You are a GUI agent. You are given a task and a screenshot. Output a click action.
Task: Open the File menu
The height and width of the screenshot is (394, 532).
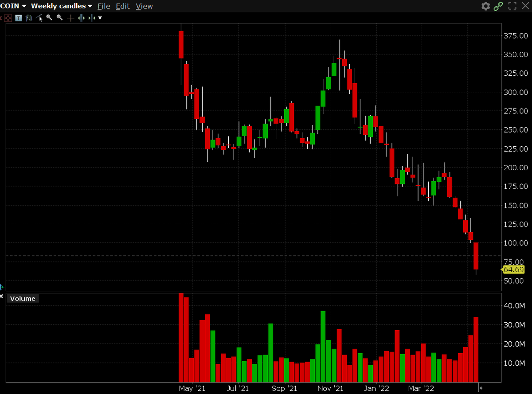click(104, 6)
